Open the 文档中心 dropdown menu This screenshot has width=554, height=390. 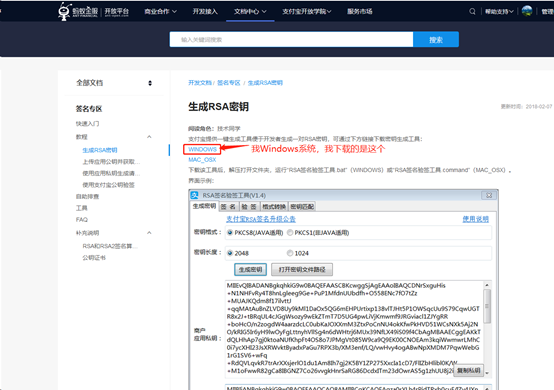point(250,12)
